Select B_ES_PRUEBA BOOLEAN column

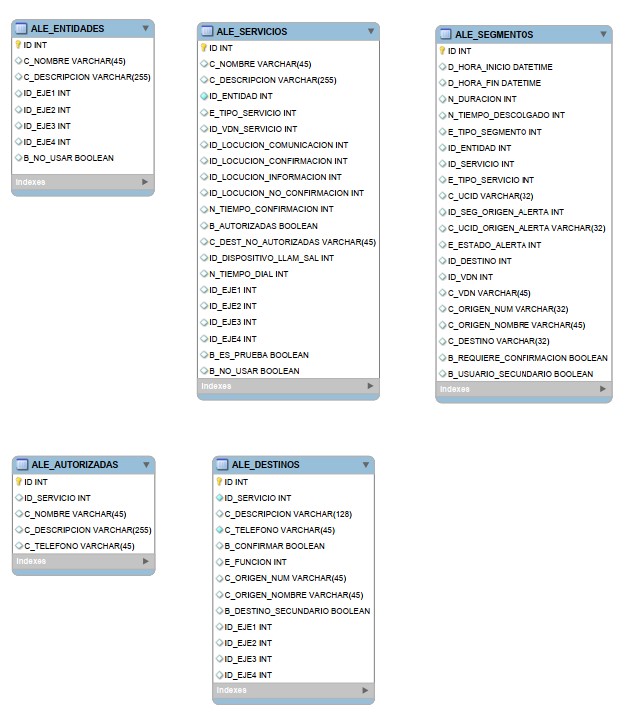[x=259, y=355]
